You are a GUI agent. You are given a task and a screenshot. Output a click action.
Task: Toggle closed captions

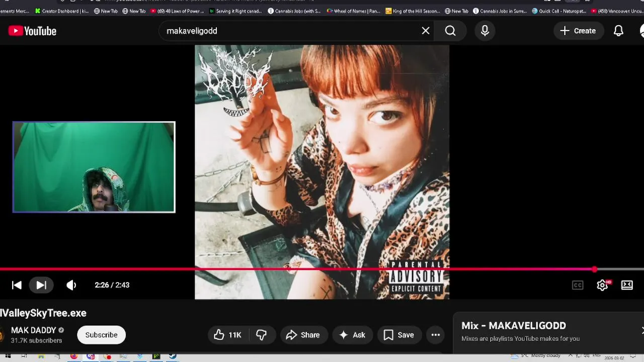578,285
